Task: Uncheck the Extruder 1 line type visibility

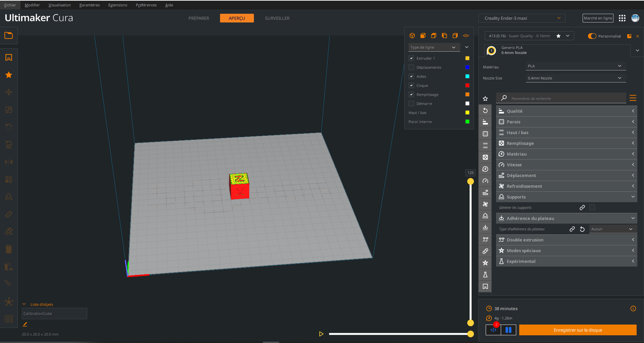Action: [411, 58]
